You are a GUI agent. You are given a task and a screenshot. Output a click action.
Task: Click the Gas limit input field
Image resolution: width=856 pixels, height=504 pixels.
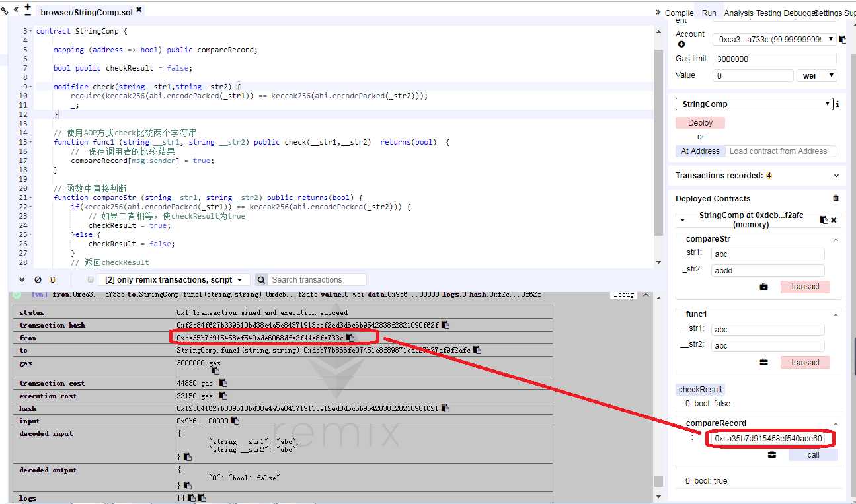click(775, 59)
